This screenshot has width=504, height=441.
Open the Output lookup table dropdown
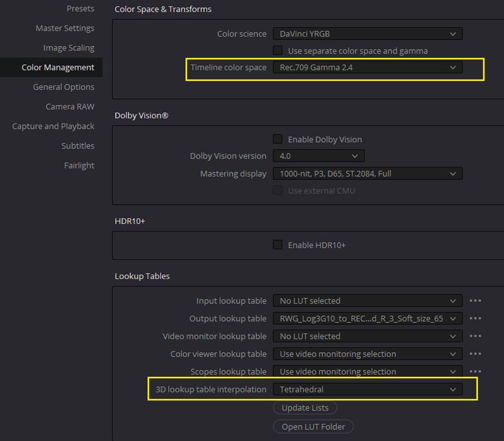[x=368, y=319]
